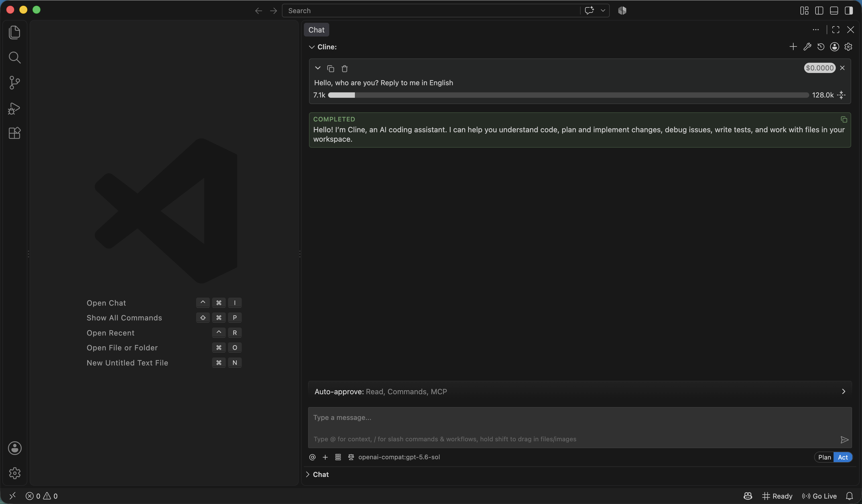Open Cline account icon

(834, 46)
